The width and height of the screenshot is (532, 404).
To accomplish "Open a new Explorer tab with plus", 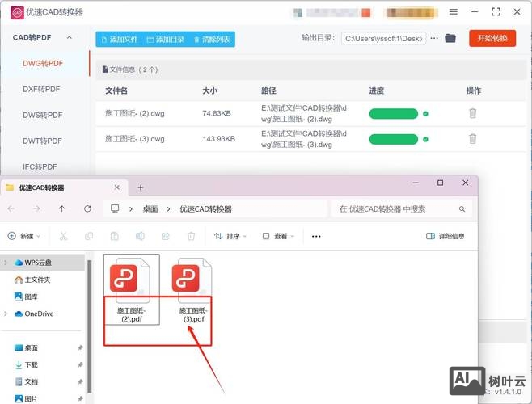I will pyautogui.click(x=141, y=187).
